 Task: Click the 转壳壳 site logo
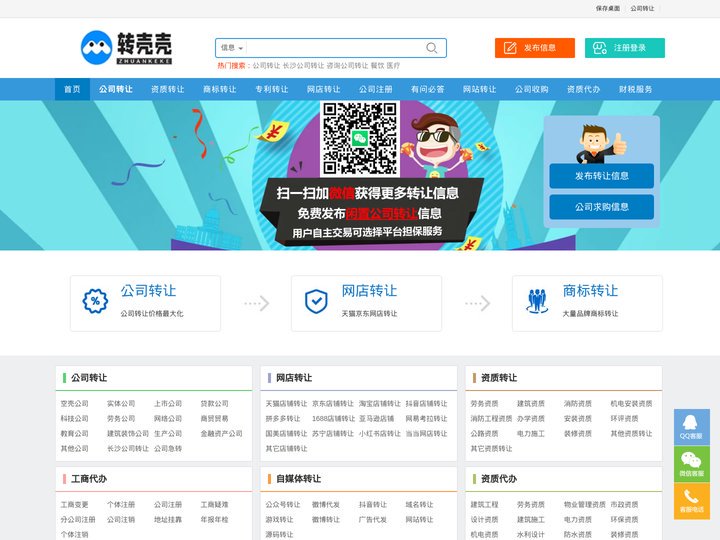click(x=126, y=47)
